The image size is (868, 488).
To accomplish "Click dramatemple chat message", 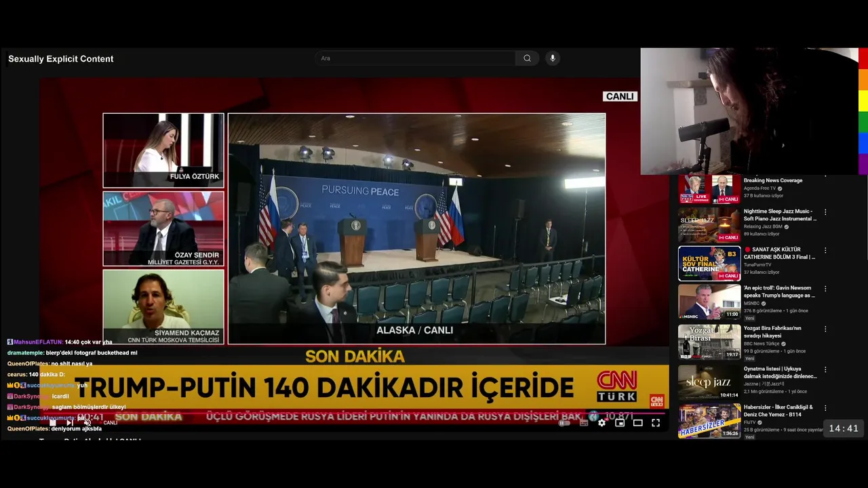I will pos(72,353).
